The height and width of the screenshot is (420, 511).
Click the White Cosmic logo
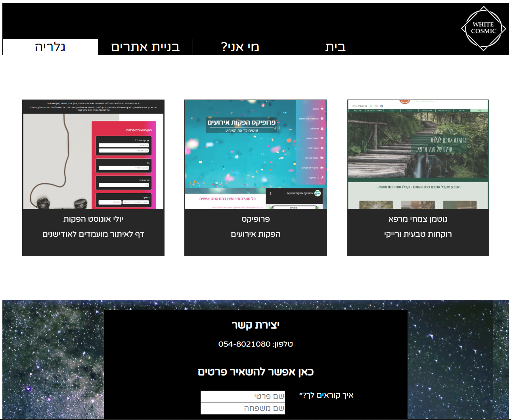pos(484,29)
